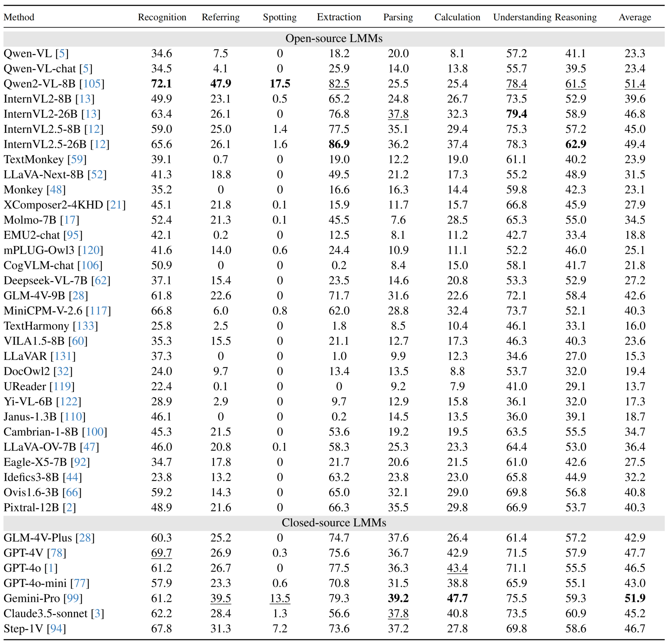Viewport: 667px width, 644px height.
Task: Open citation [17] for Molmo-7B
Action: tap(70, 219)
